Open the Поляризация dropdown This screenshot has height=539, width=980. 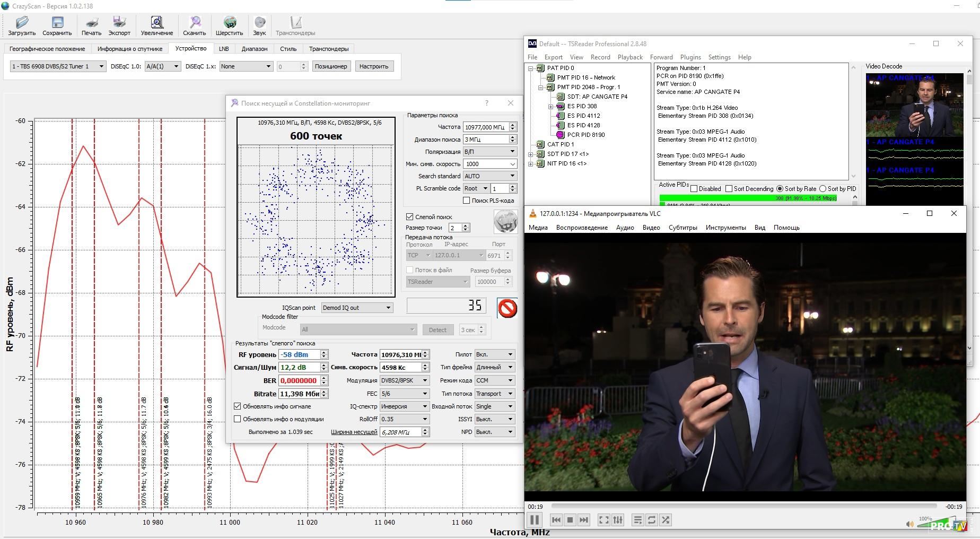click(489, 152)
